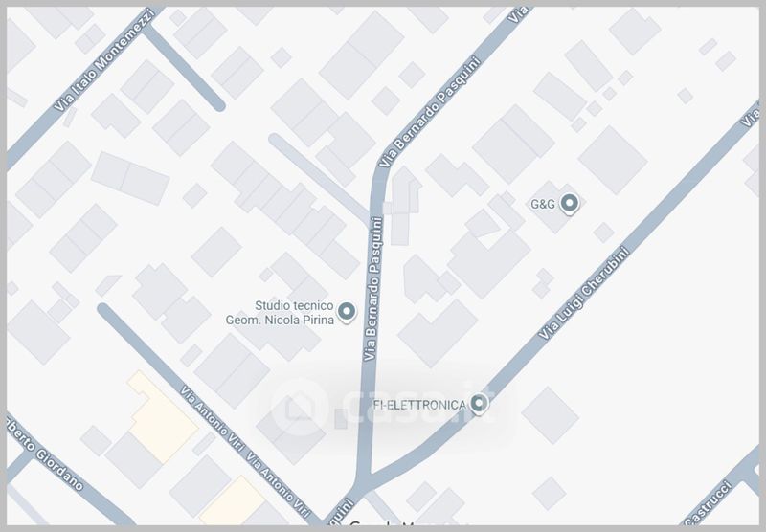This screenshot has height=532, width=766.
Task: Click the G&G location pin icon
Action: point(569,204)
